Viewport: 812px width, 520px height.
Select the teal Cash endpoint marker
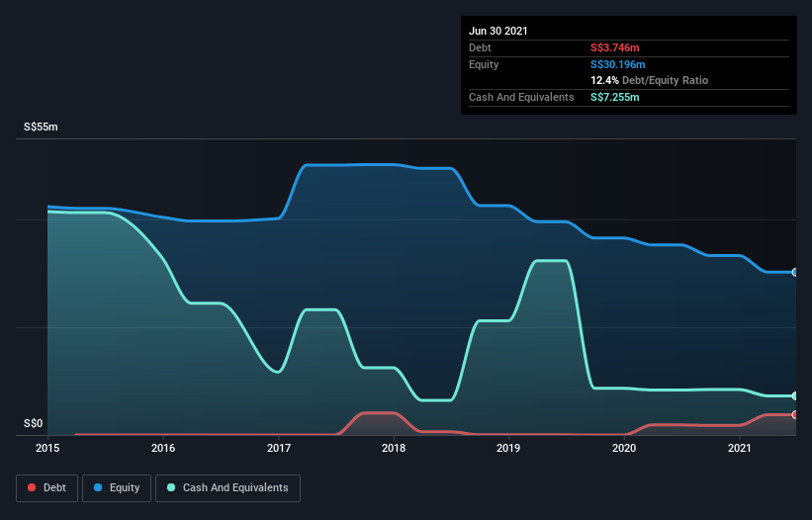coord(794,395)
